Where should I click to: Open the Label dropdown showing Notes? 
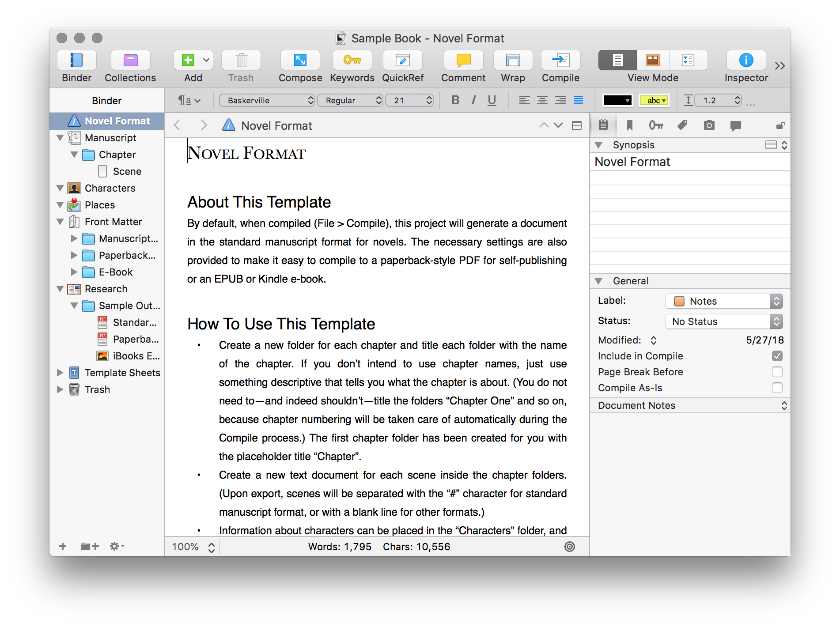724,301
